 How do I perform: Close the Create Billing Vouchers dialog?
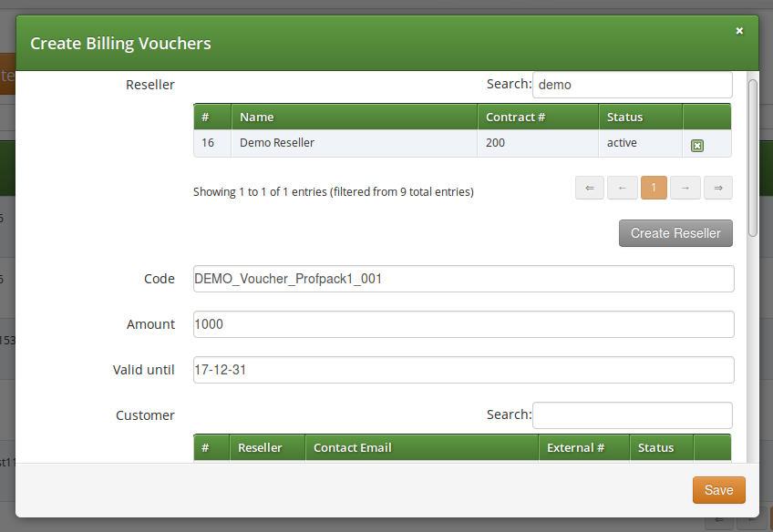coord(739,30)
